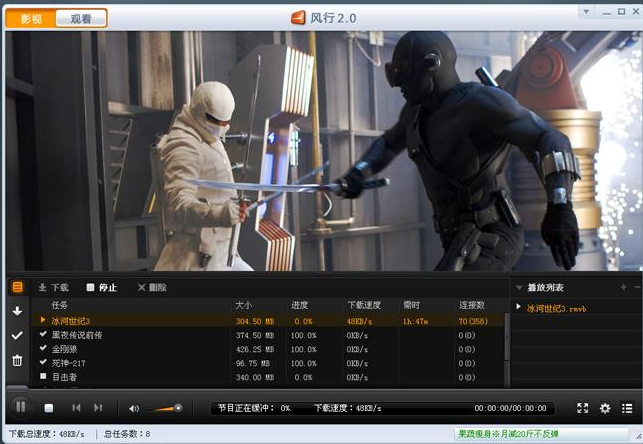Viewport: 643px width, 444px height.
Task: Click the checkmark icon beside 死神-217
Action: point(43,362)
